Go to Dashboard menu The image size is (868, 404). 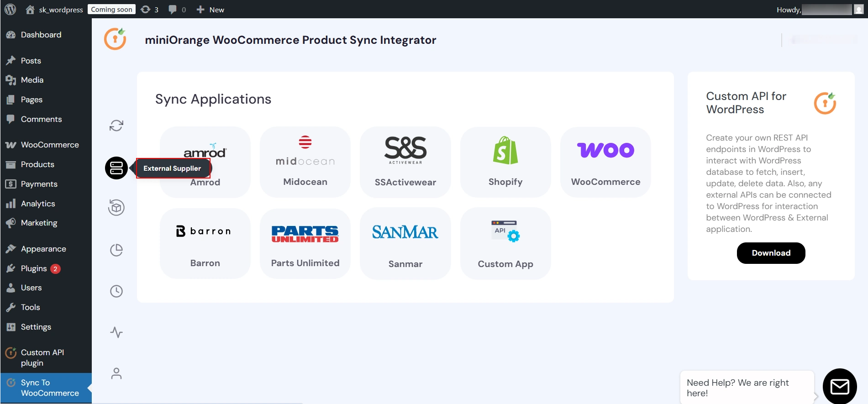pos(46,35)
